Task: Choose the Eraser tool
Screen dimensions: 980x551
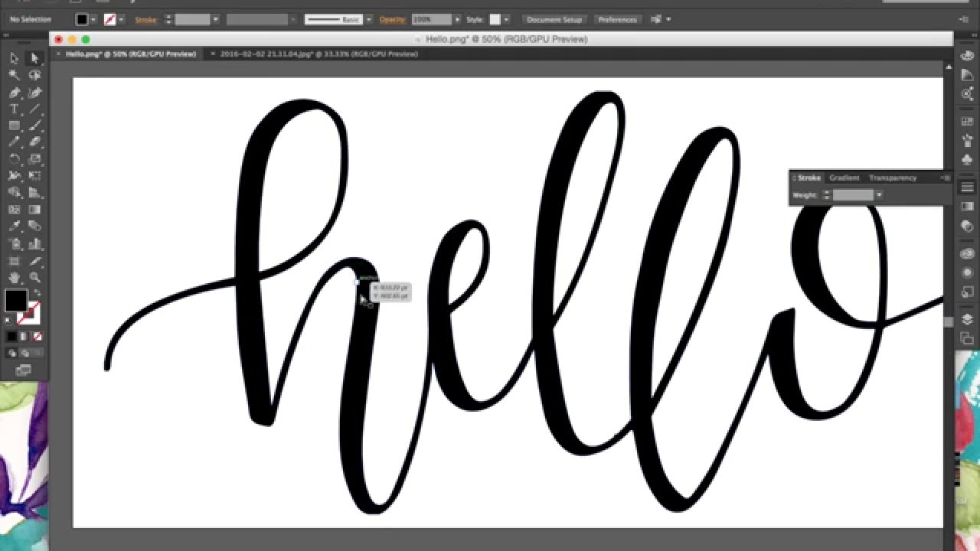Action: coord(34,142)
